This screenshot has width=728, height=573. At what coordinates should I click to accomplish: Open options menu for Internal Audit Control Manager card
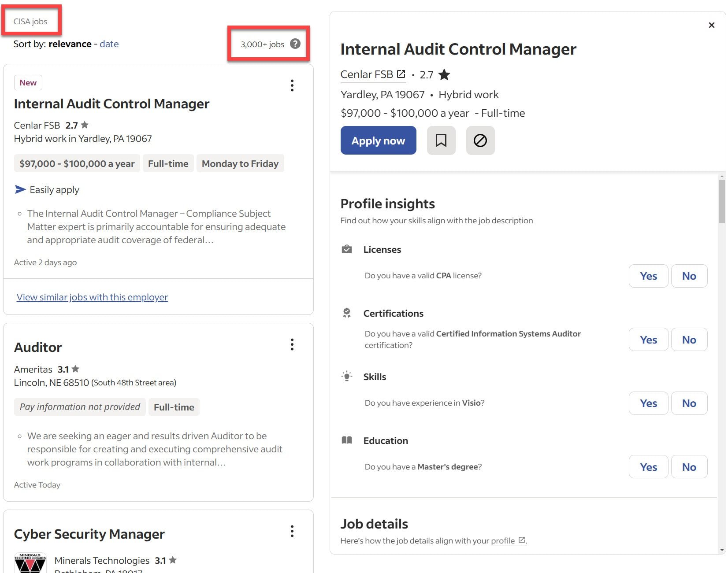pos(292,85)
